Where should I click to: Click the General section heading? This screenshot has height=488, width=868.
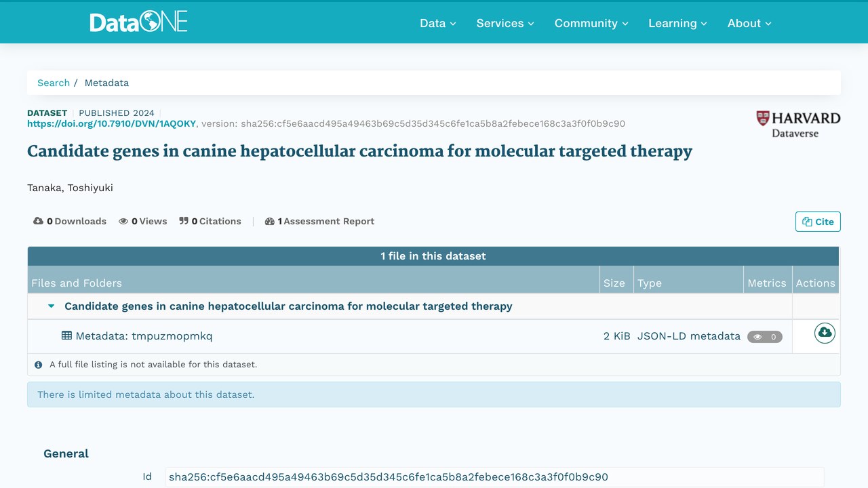(66, 454)
